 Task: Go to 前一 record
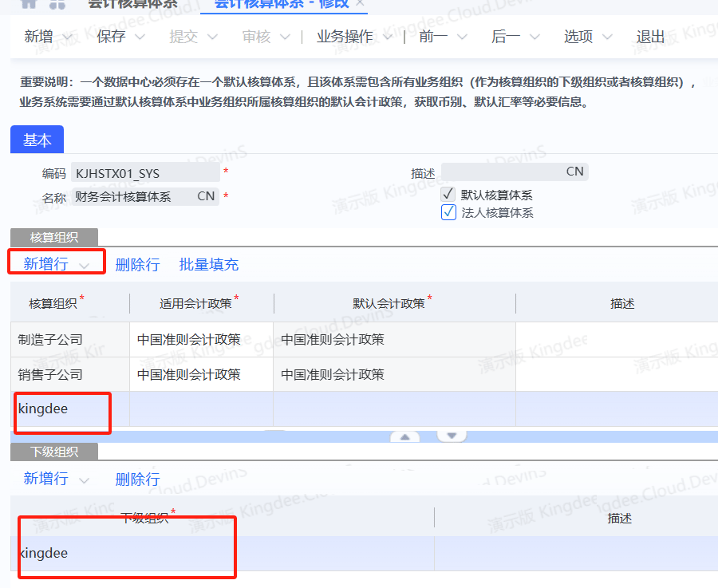(x=433, y=36)
